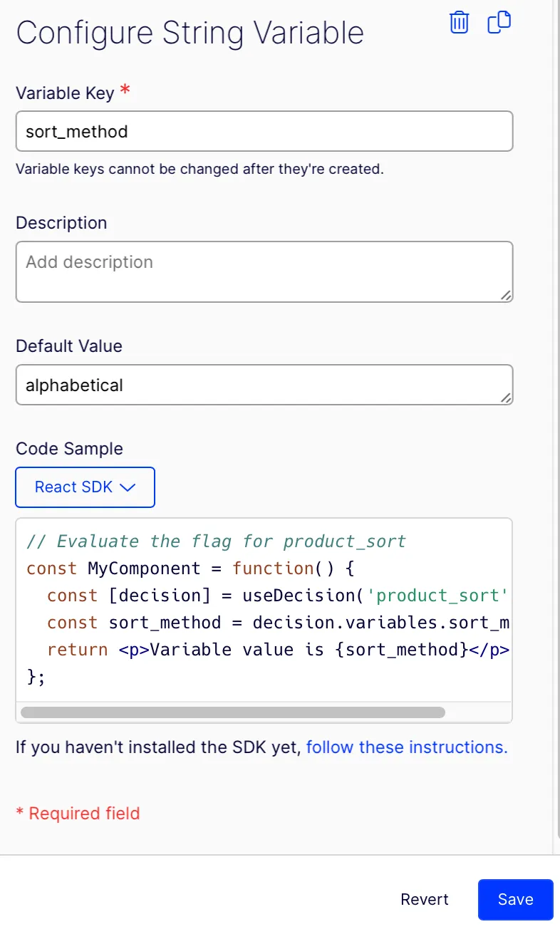Image resolution: width=560 pixels, height=939 pixels.
Task: Click the Configure String Variable heading
Action: pos(190,33)
